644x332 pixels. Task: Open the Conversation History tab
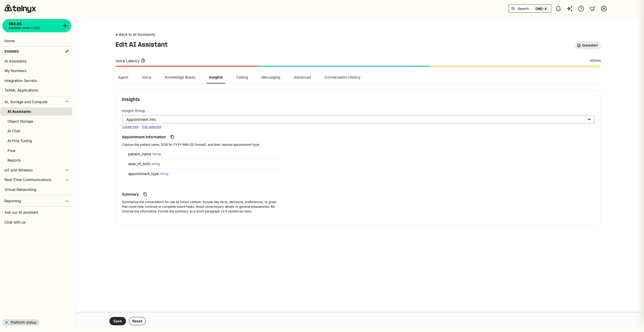tap(342, 77)
